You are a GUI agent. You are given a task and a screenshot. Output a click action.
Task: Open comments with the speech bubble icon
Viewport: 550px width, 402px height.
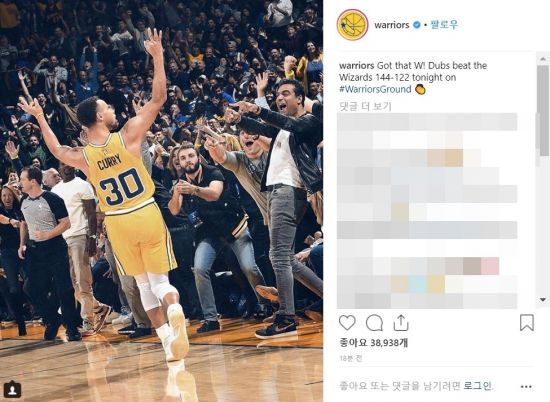(374, 323)
